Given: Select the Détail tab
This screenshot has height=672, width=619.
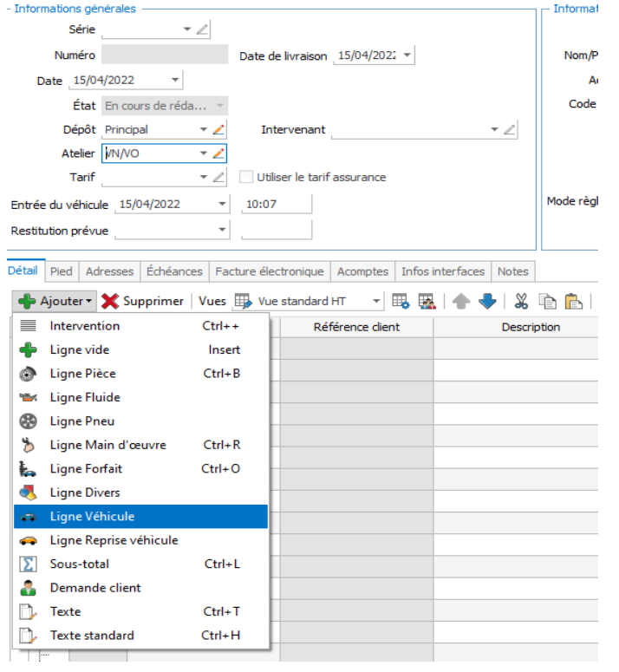Looking at the screenshot, I should [x=23, y=271].
